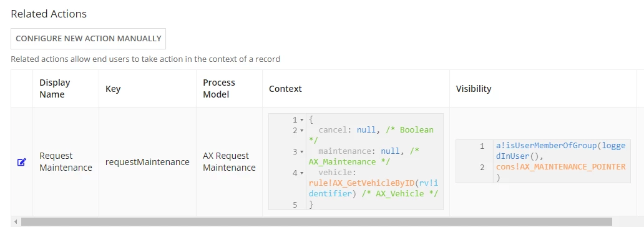Viewport: 644px width, 227px height.
Task: Click the Related Actions heading
Action: pos(49,14)
